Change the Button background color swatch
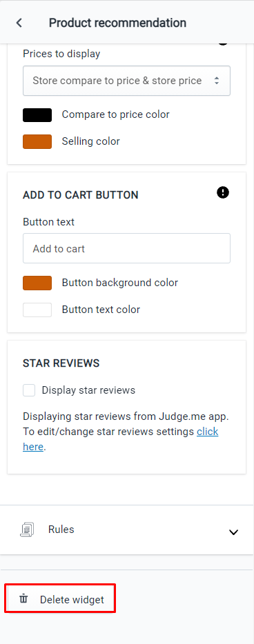Image resolution: width=254 pixels, height=644 pixels. 37,283
